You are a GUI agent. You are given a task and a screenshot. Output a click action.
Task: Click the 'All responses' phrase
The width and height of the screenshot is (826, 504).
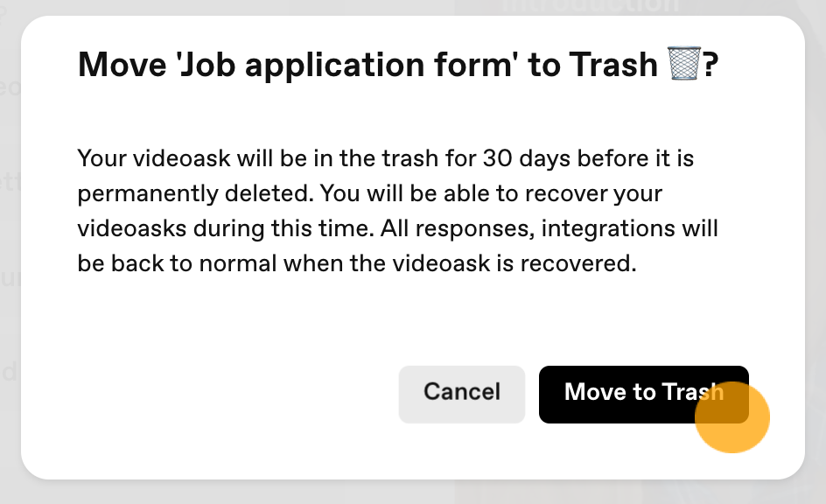click(x=458, y=228)
